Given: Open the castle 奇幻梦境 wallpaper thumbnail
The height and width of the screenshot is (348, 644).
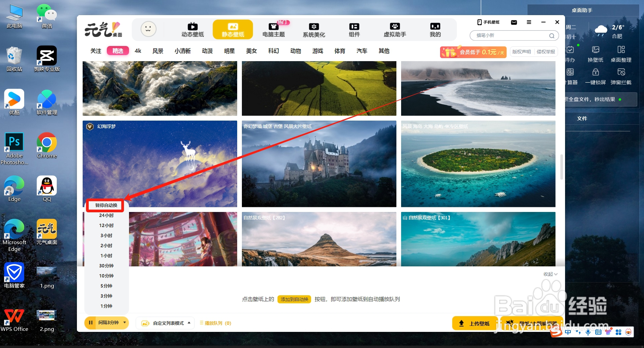Looking at the screenshot, I should (x=319, y=164).
